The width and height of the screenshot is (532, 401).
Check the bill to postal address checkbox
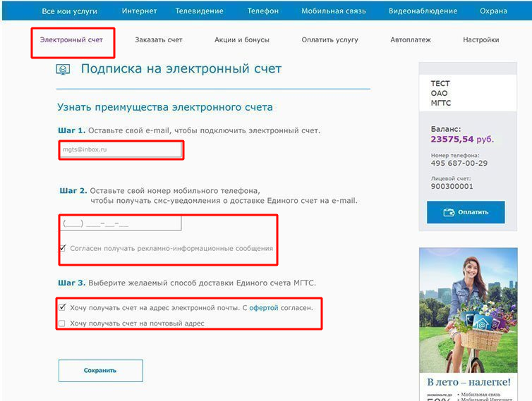click(62, 323)
